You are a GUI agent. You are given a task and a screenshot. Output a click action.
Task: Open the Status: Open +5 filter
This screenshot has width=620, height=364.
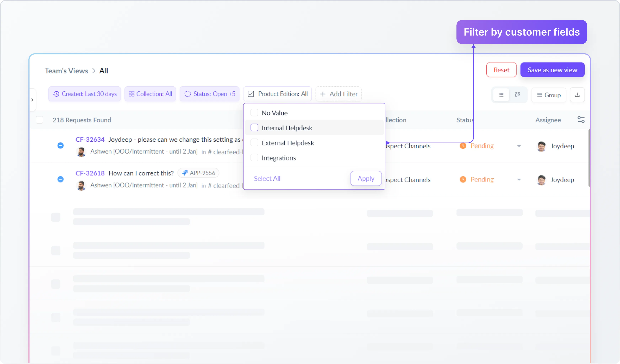pos(210,94)
